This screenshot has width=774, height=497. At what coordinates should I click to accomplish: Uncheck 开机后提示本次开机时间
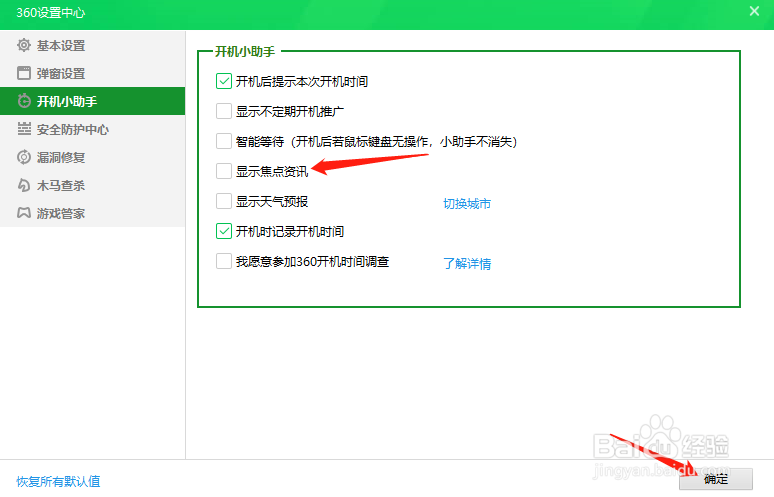[224, 81]
